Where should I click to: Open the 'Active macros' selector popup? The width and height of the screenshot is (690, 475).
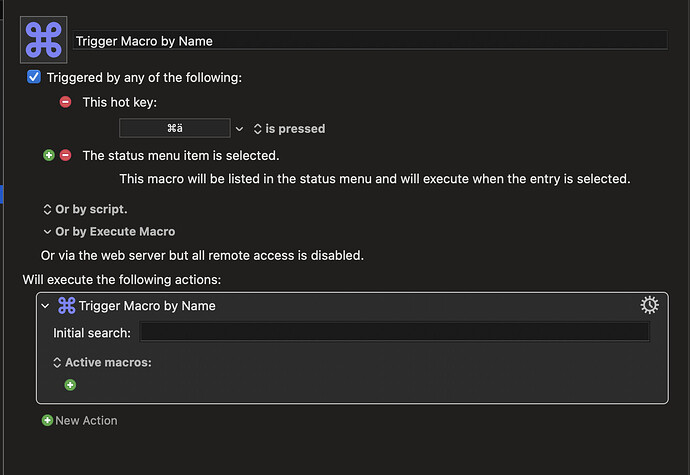[102, 362]
